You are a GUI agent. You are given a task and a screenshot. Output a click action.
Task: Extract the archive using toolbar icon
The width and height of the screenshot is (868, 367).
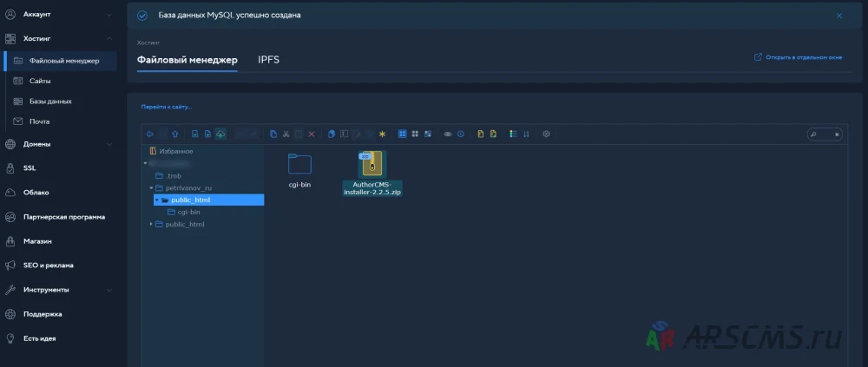pos(481,134)
